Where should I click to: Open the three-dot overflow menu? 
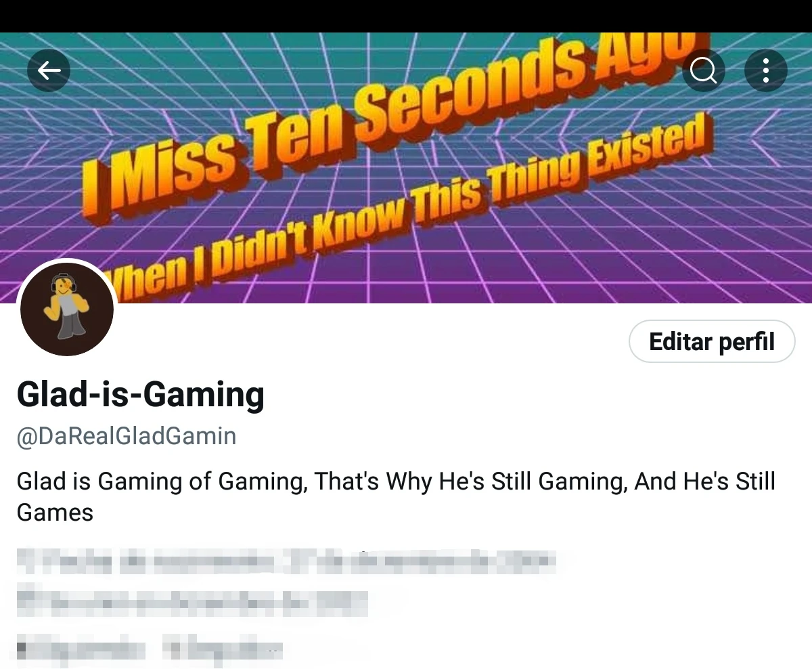pyautogui.click(x=766, y=70)
